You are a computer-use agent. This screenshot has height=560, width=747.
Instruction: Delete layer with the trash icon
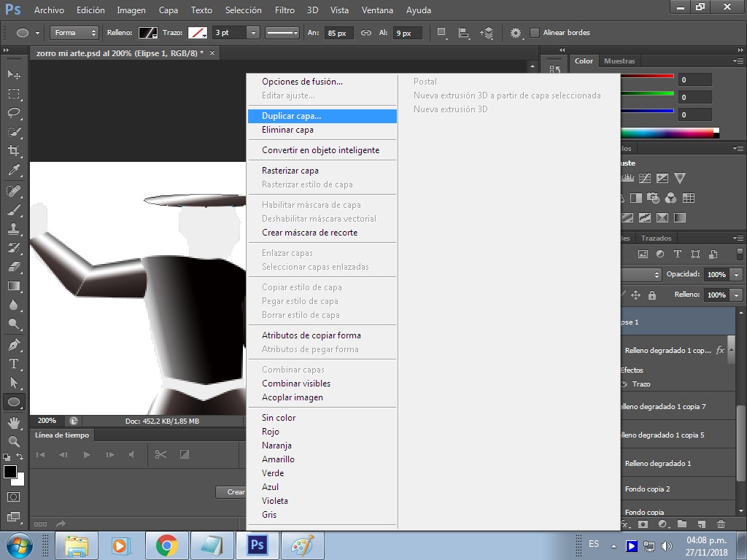(x=721, y=524)
